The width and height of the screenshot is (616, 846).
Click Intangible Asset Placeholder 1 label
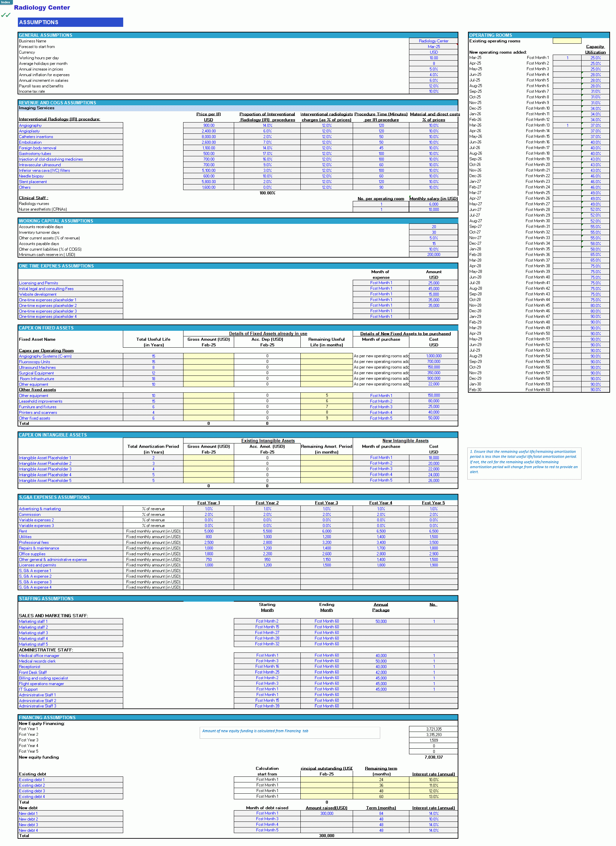coord(45,458)
